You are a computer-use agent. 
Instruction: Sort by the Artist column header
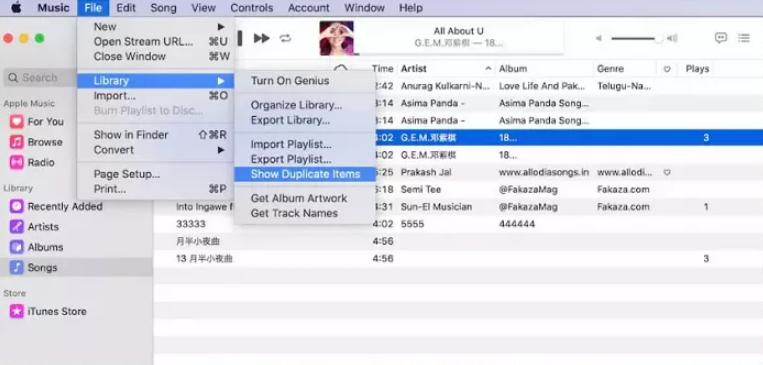point(446,69)
